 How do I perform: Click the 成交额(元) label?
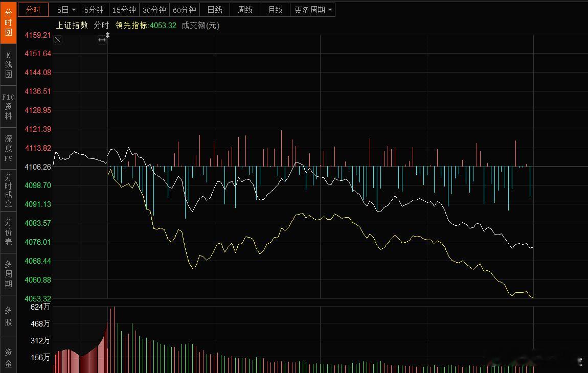tap(200, 25)
